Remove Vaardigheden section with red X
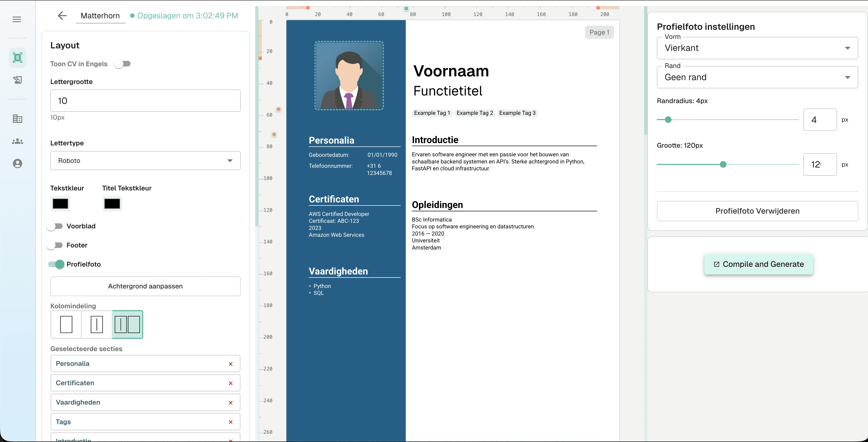The width and height of the screenshot is (868, 442). tap(230, 403)
